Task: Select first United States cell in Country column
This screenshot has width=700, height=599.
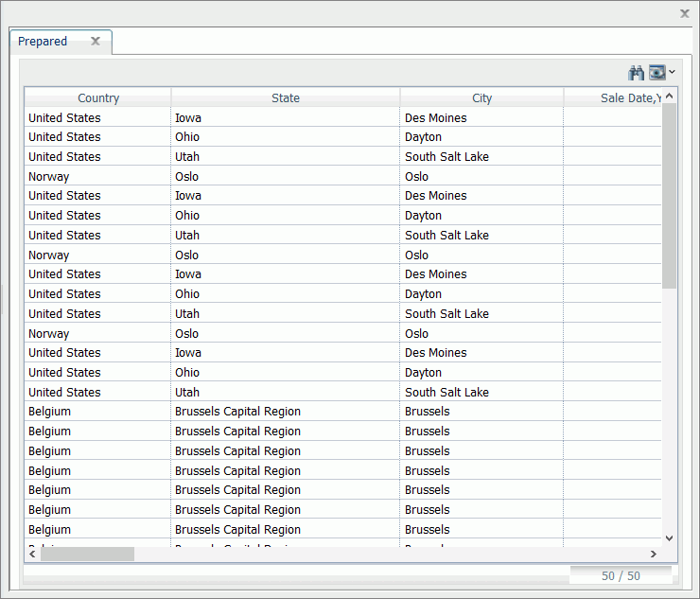Action: (x=97, y=117)
